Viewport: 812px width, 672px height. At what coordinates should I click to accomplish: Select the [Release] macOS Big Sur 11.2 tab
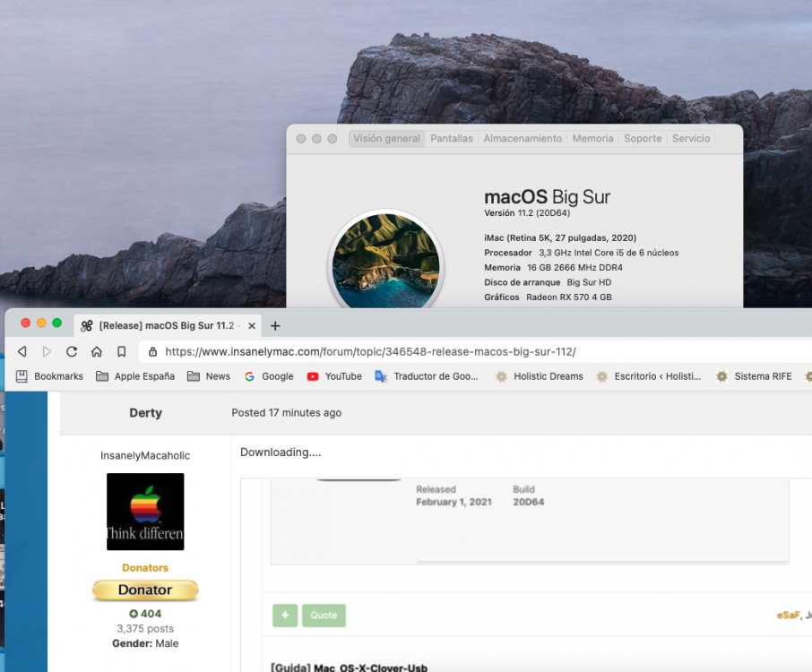click(x=168, y=325)
